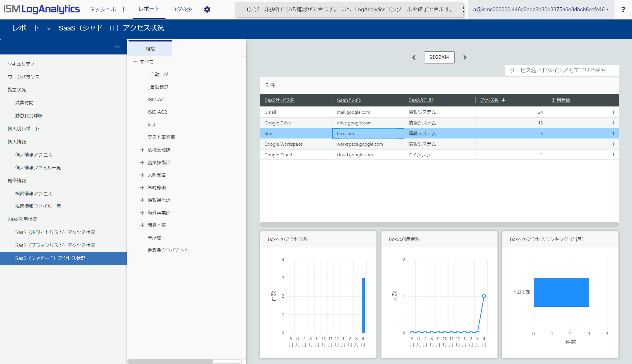Select the Google Workspace row
632x364 pixels.
point(439,144)
